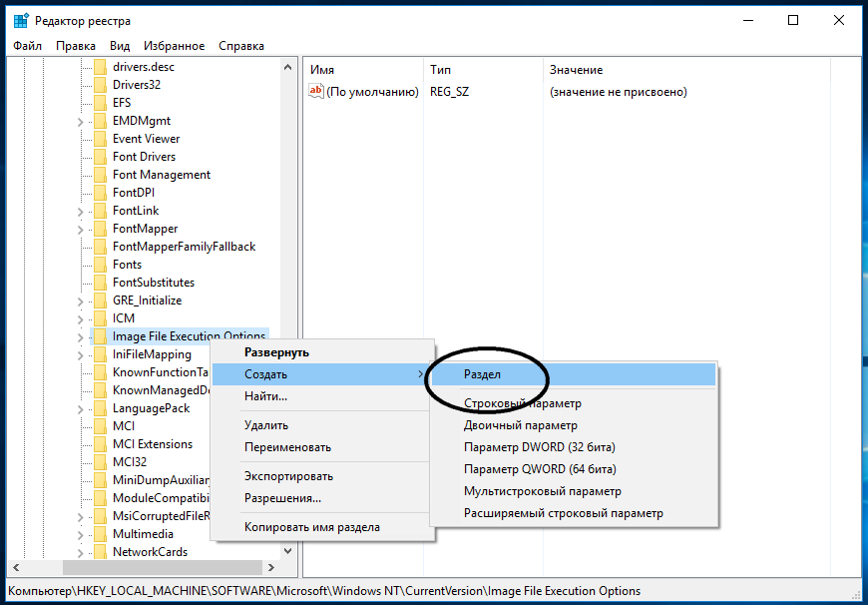Viewport: 868px width, 605px height.
Task: Expand the IniFileMapping key
Action: 81,354
